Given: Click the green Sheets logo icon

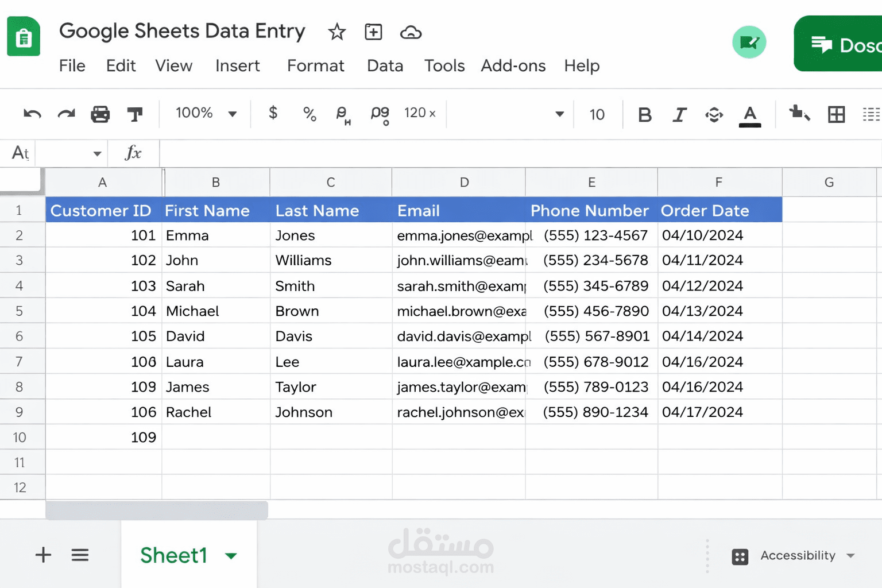Looking at the screenshot, I should coord(24,37).
